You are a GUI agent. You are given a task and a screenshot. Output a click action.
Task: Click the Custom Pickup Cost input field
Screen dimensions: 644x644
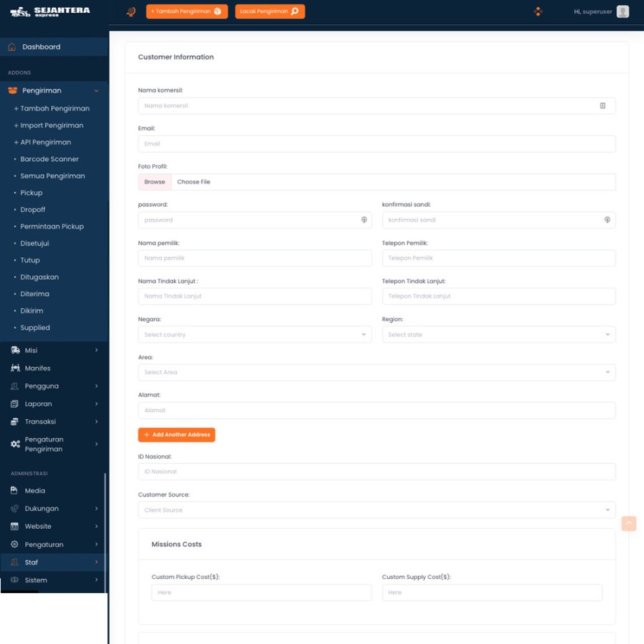tap(261, 592)
